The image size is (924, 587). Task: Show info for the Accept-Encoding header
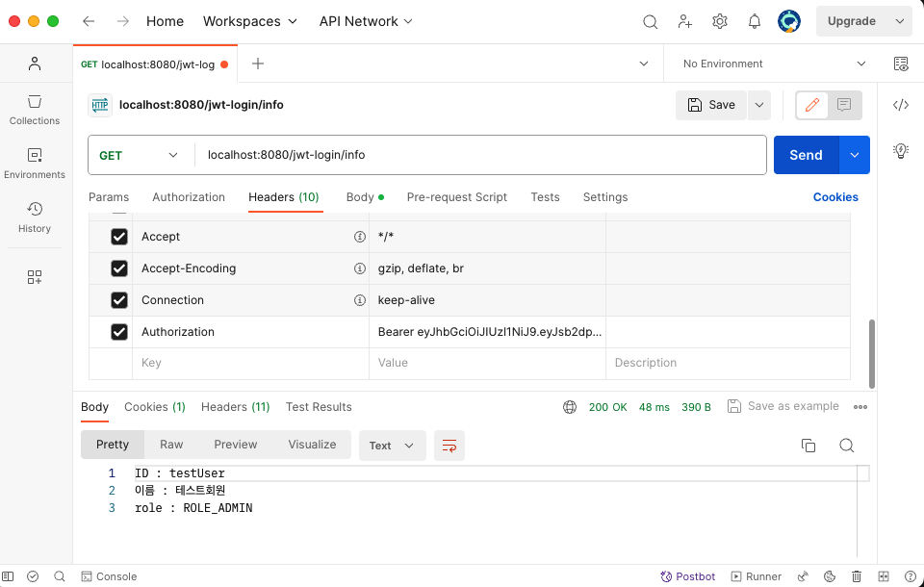[359, 268]
